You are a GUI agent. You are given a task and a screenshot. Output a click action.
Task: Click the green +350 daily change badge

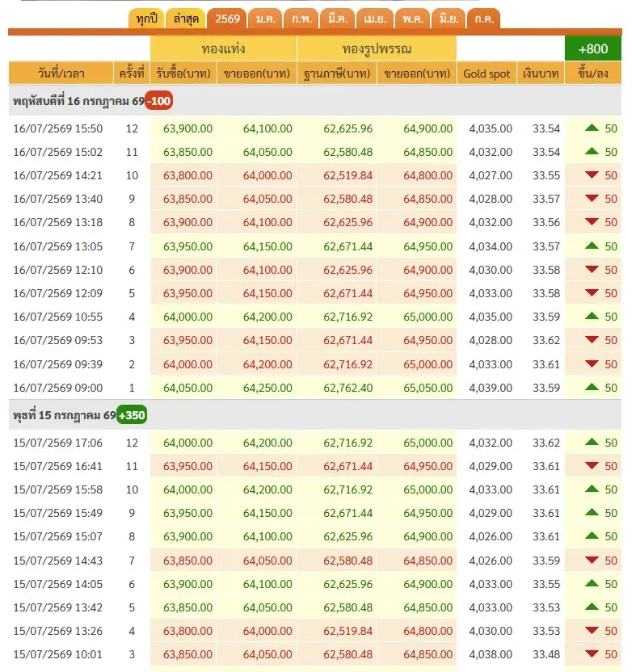(132, 415)
